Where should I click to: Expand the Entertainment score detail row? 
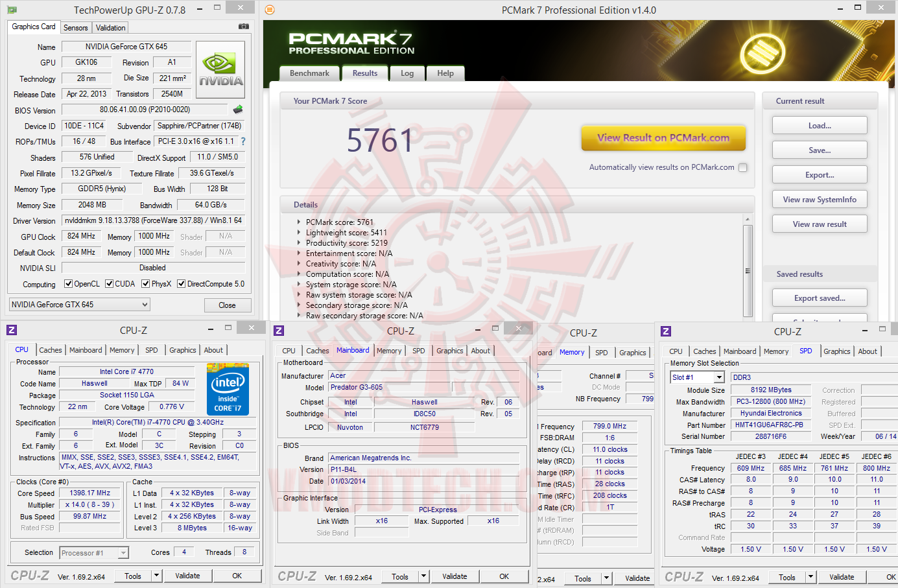(299, 253)
